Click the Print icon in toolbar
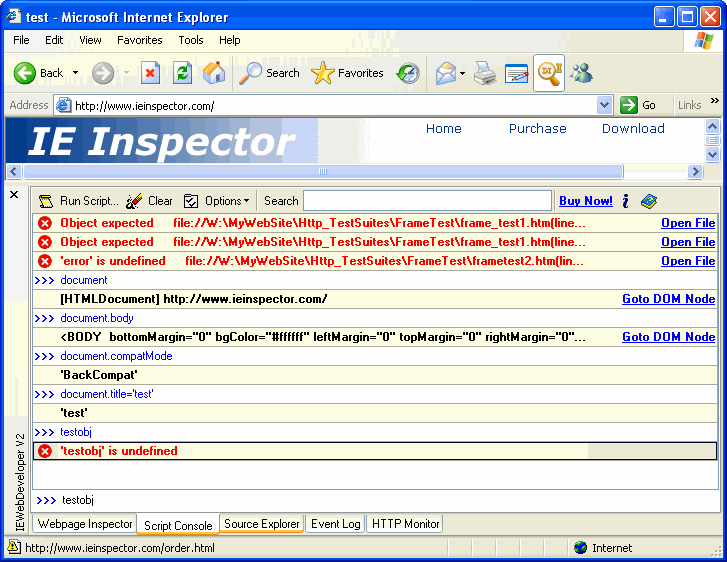The width and height of the screenshot is (727, 562). click(485, 73)
